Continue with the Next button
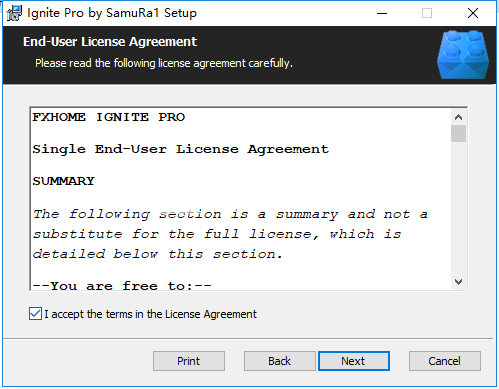 pos(354,361)
